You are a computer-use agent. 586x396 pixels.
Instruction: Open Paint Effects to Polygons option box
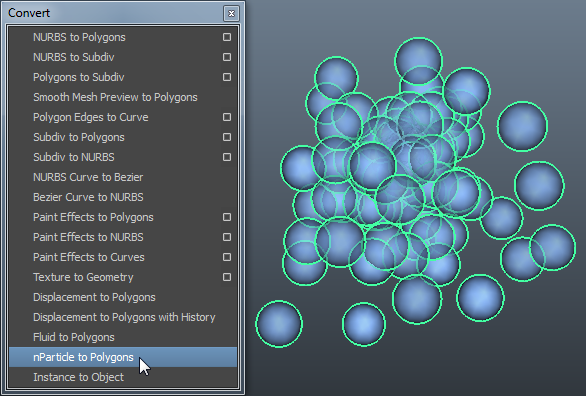[226, 217]
